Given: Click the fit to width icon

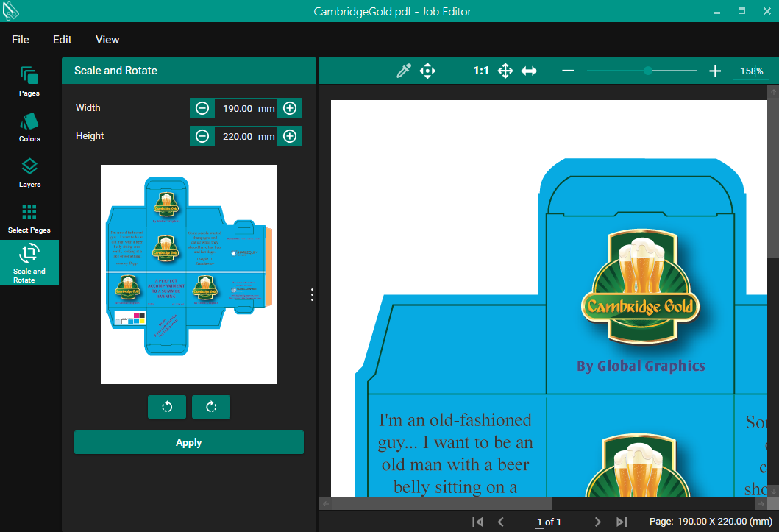Looking at the screenshot, I should [x=529, y=71].
